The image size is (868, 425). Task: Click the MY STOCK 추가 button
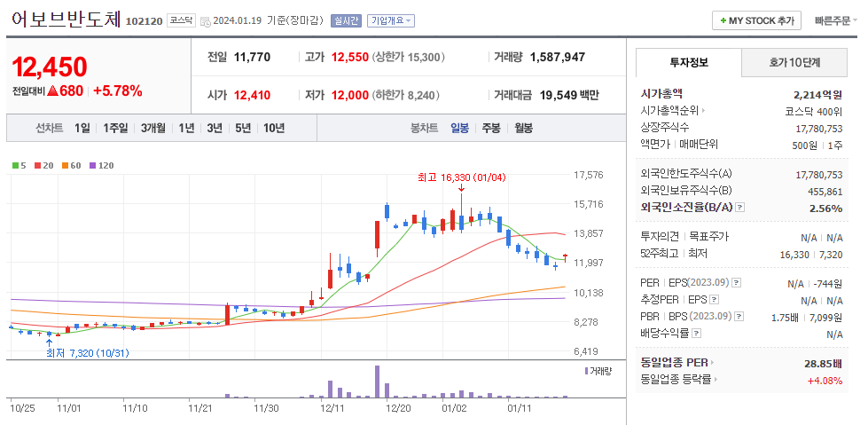point(756,20)
